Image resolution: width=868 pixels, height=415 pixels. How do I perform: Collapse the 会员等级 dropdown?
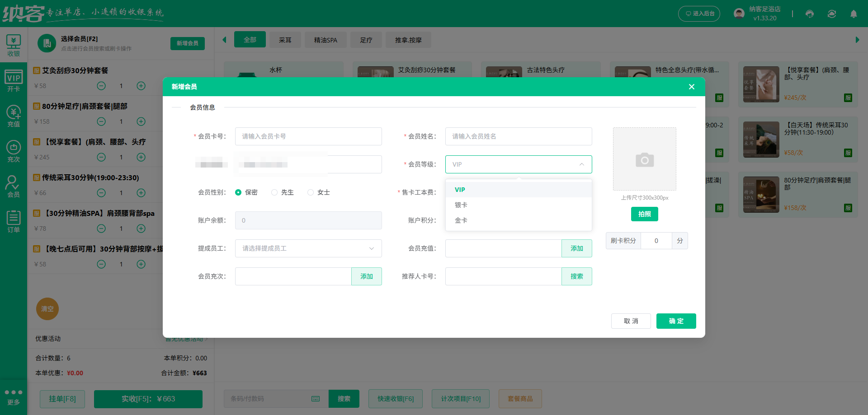coord(582,164)
